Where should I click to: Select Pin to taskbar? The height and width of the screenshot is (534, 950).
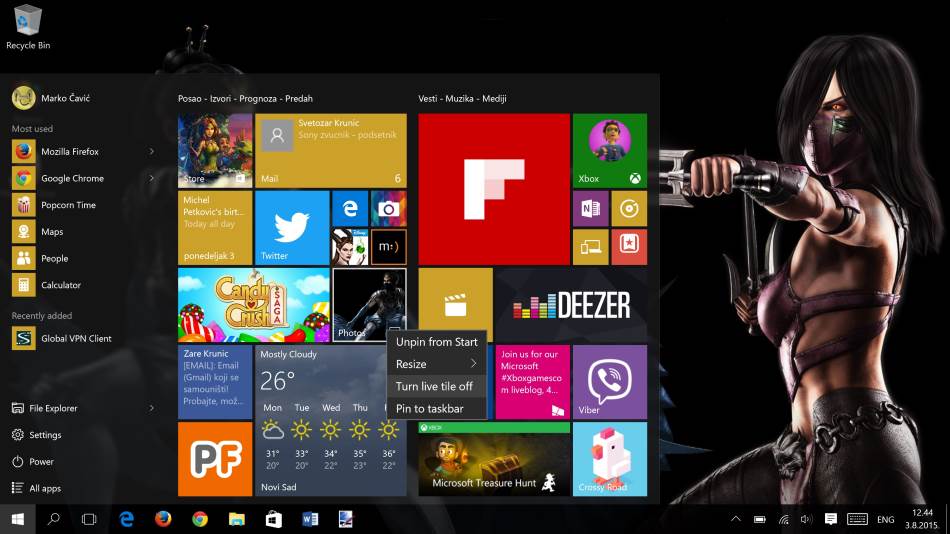pyautogui.click(x=436, y=409)
